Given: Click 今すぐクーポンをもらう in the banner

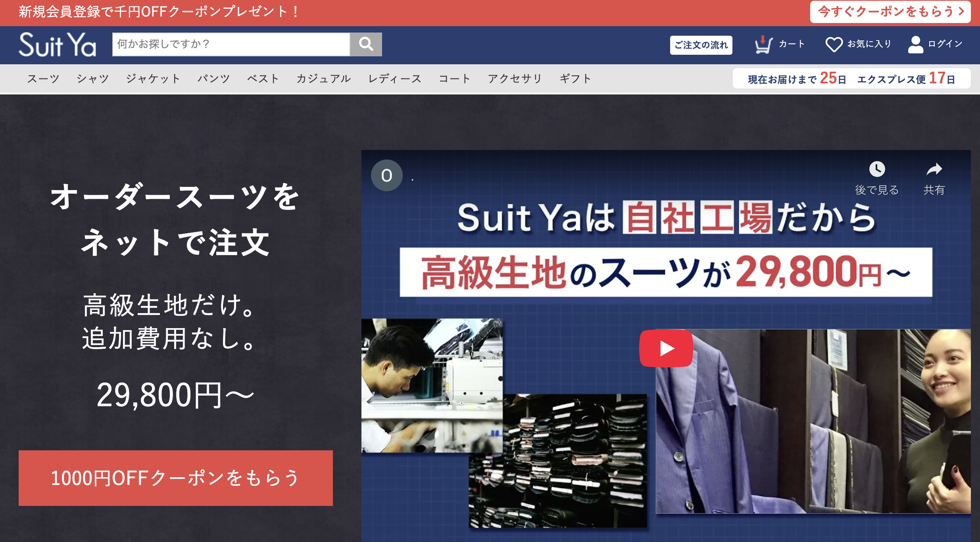Looking at the screenshot, I should pos(890,12).
